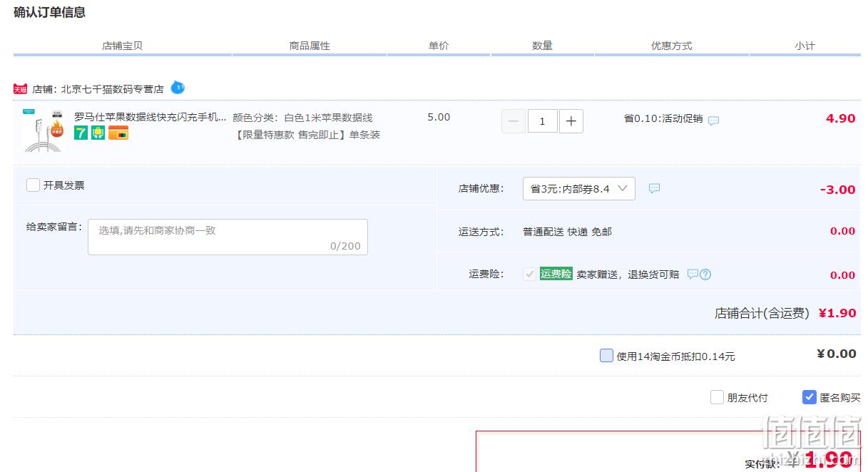Click the seller message field 给卖家留言
The height and width of the screenshot is (472, 868).
coord(228,237)
